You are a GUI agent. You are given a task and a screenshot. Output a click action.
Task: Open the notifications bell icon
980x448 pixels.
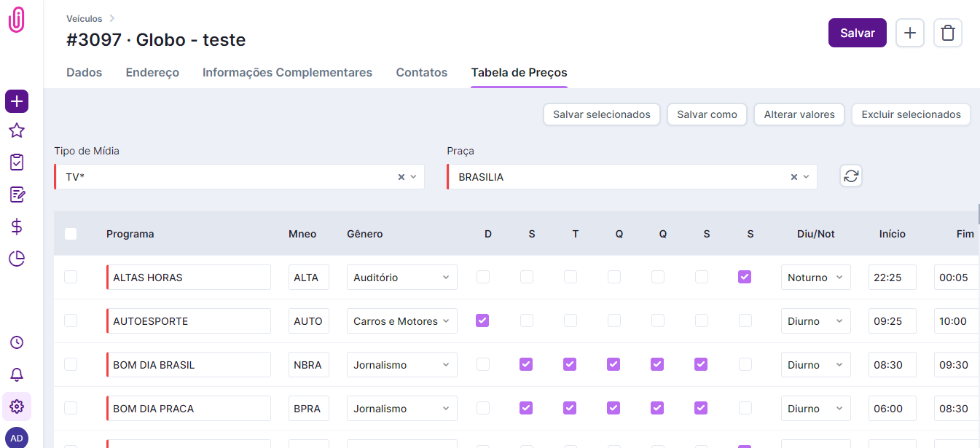pyautogui.click(x=17, y=374)
